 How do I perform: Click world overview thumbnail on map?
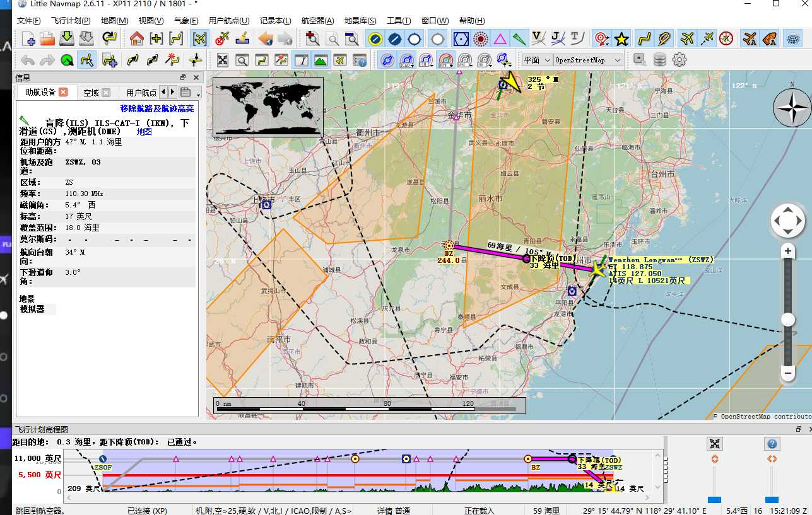[x=268, y=107]
